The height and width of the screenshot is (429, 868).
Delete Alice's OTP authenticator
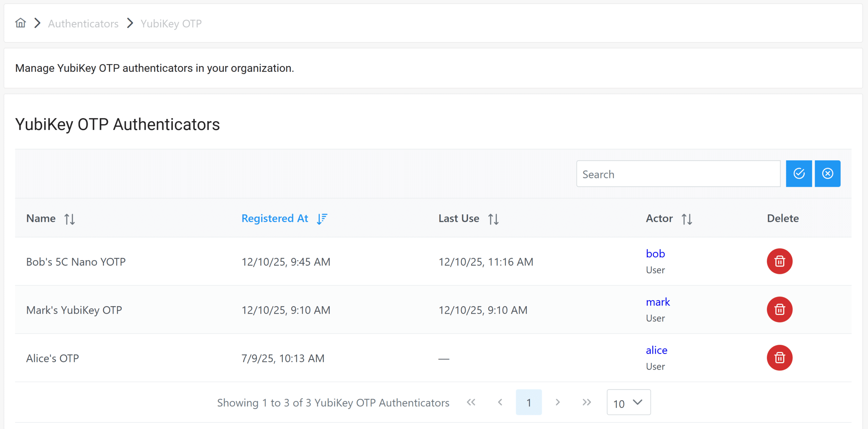[780, 358]
